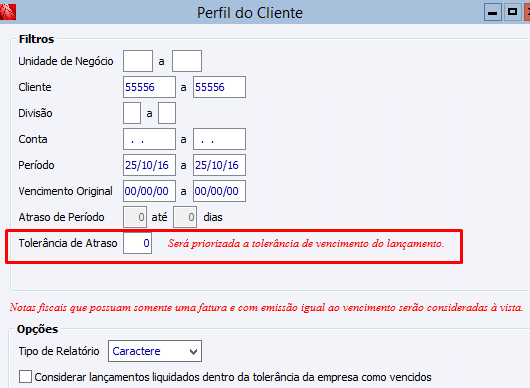Click the Atraso de Período label

point(62,217)
